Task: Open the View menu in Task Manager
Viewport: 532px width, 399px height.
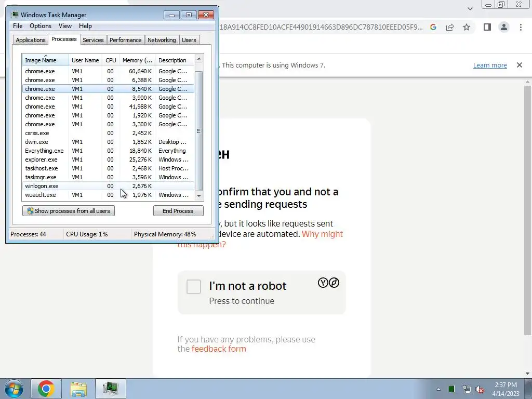Action: [x=65, y=26]
